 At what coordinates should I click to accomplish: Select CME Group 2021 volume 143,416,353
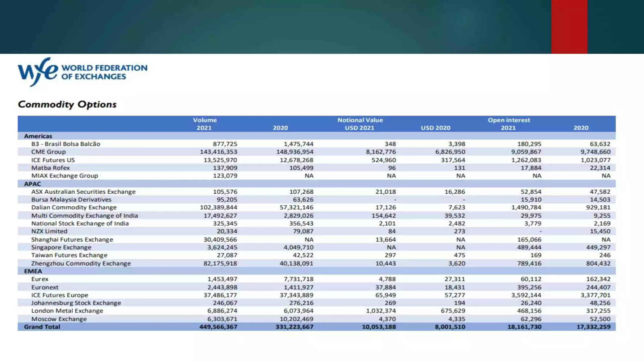[218, 152]
